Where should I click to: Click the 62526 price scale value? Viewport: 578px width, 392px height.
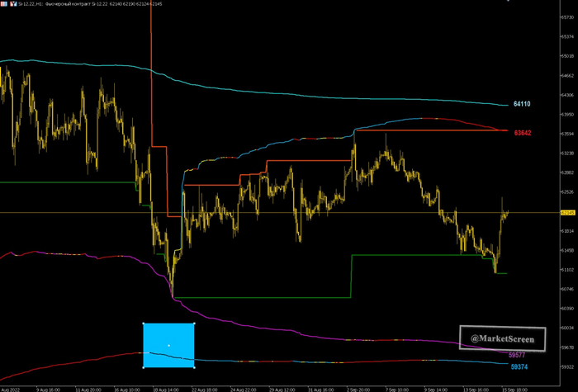pyautogui.click(x=568, y=192)
